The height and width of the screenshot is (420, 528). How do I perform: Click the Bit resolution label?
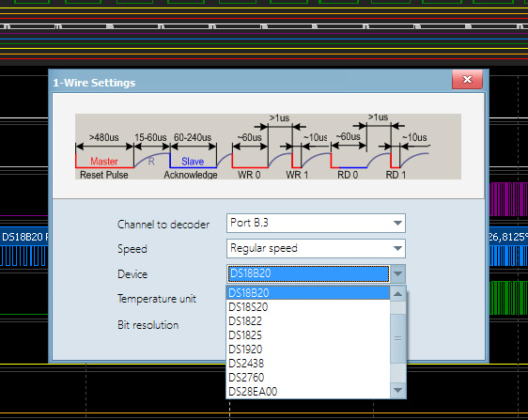pos(148,325)
